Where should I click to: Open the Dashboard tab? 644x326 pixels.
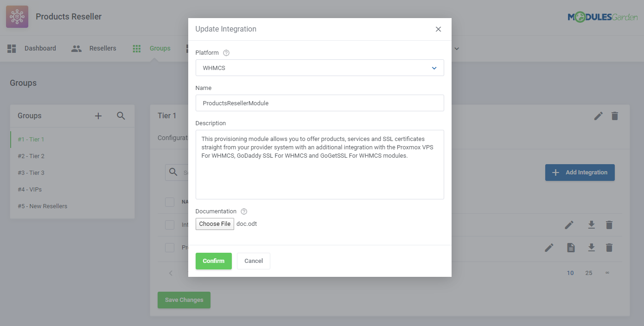(40, 48)
